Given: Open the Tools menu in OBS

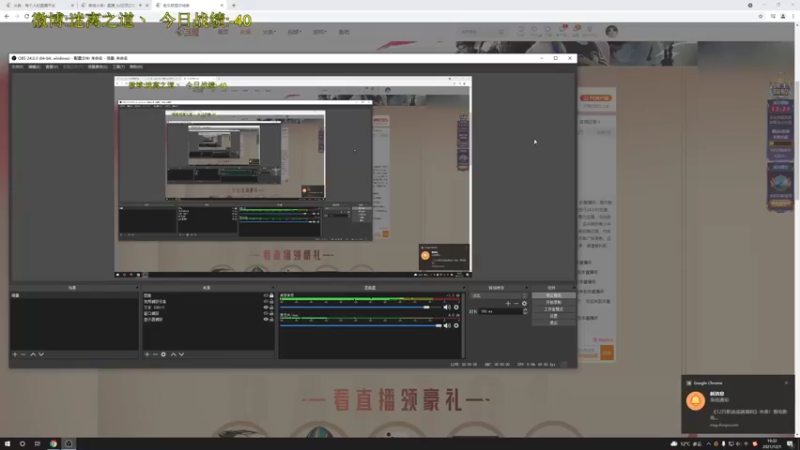Looking at the screenshot, I should (x=118, y=67).
